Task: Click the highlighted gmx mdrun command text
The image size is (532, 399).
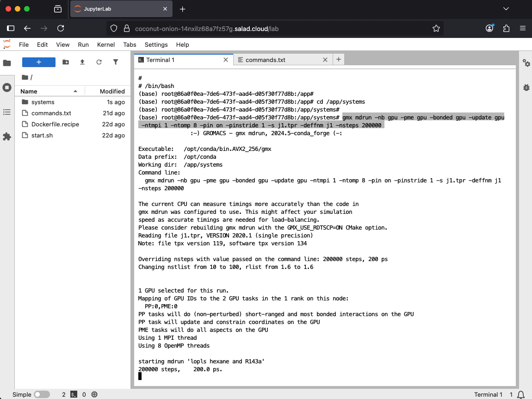Action: pos(322,121)
